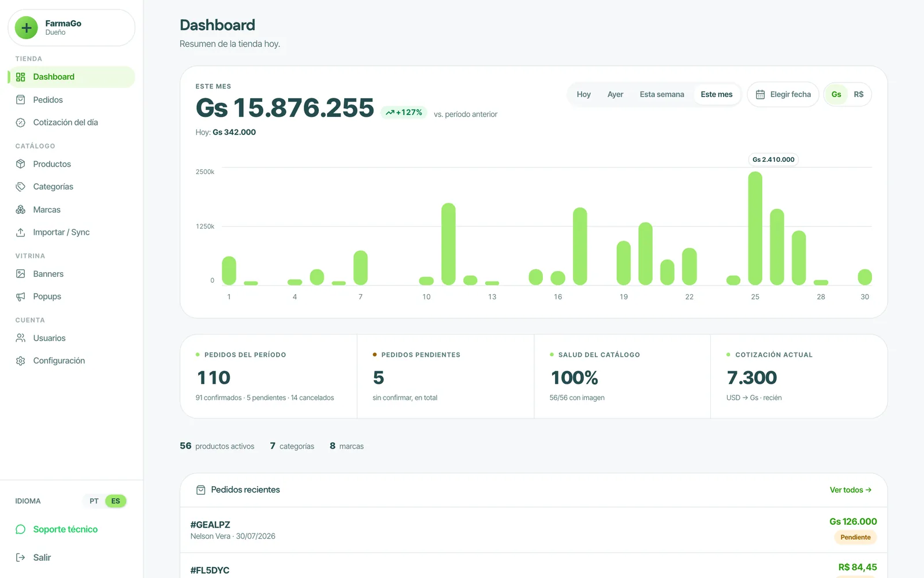Click the Soporte técnico chat bubble icon
The width and height of the screenshot is (924, 578).
pos(21,529)
